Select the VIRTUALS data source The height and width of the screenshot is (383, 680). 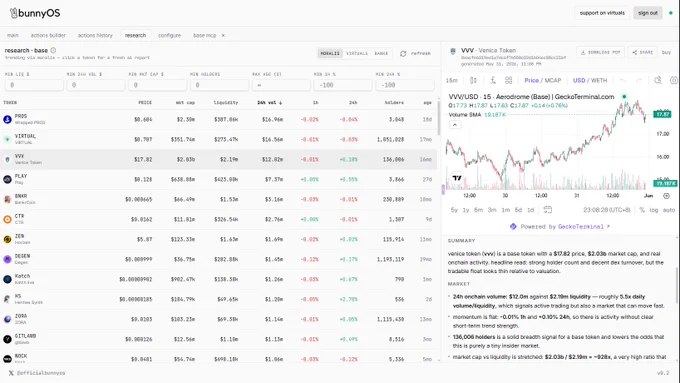357,53
